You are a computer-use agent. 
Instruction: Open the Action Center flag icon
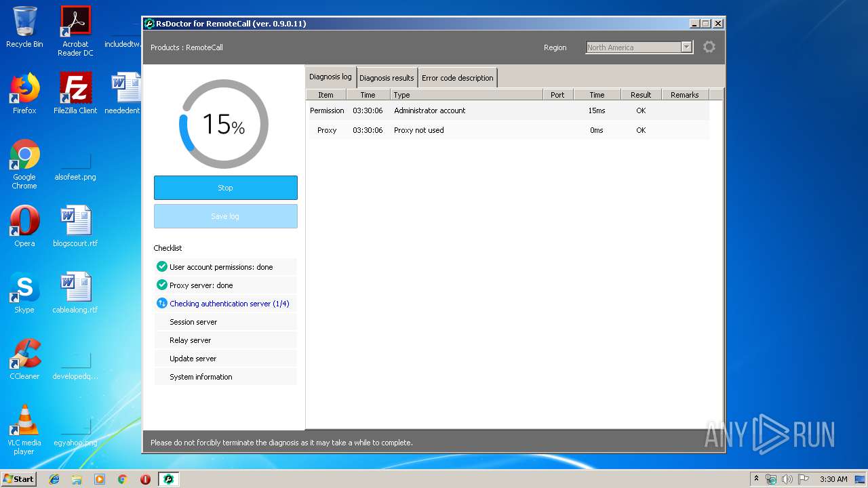(x=804, y=479)
